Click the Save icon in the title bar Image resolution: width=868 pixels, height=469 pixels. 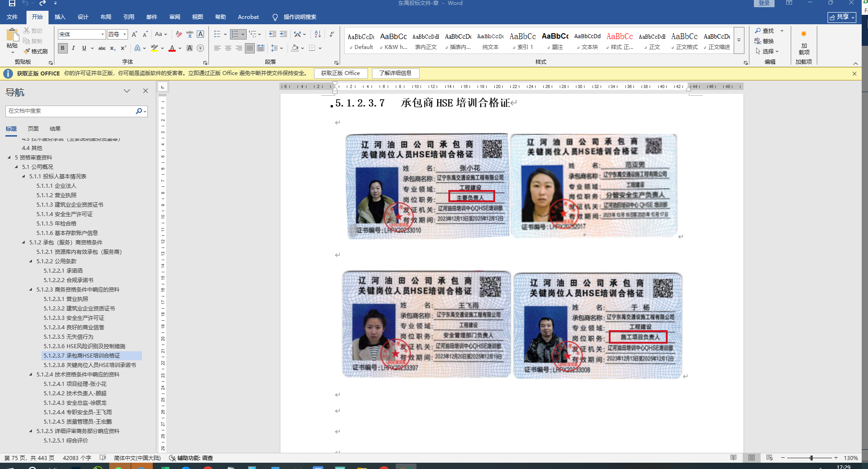tap(12, 3)
